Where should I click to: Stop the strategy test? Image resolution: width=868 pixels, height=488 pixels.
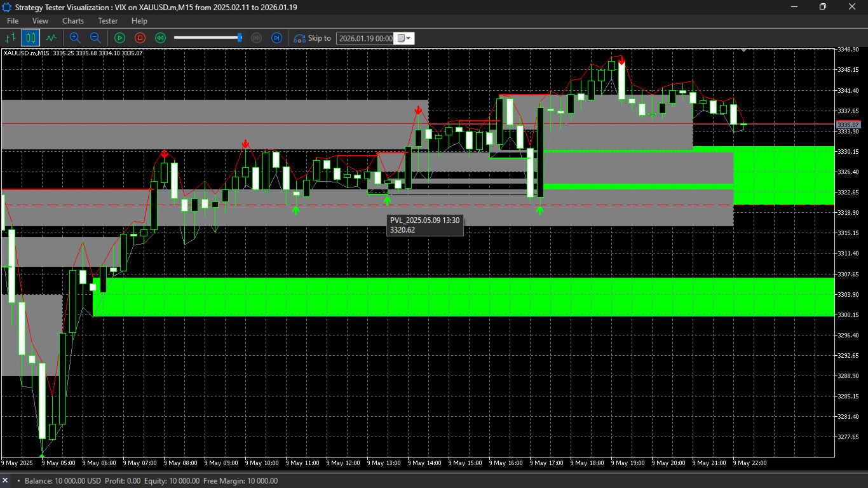(140, 38)
